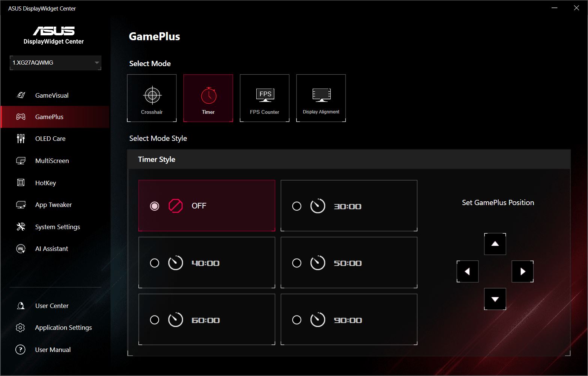This screenshot has width=588, height=376.
Task: Select the 60:00 timer radio button
Action: [155, 320]
